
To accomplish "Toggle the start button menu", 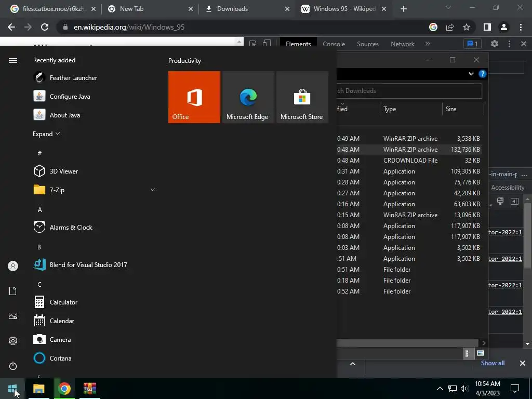I will pyautogui.click(x=12, y=389).
